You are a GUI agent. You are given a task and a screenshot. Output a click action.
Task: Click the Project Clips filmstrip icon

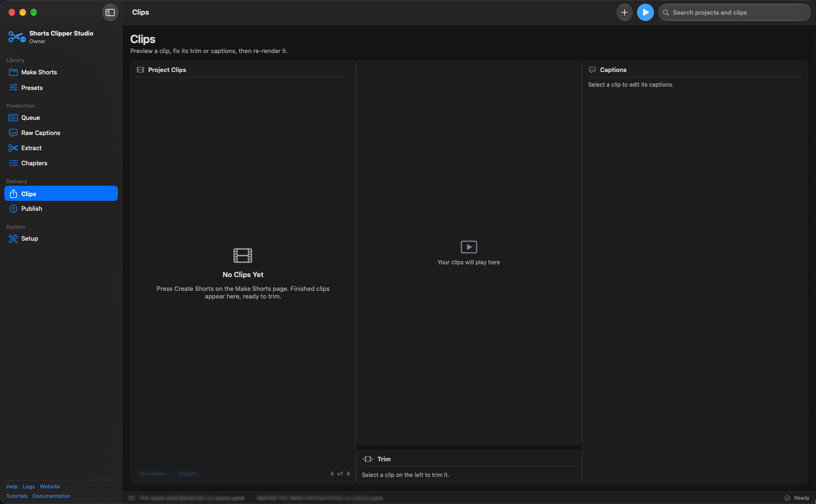[140, 70]
